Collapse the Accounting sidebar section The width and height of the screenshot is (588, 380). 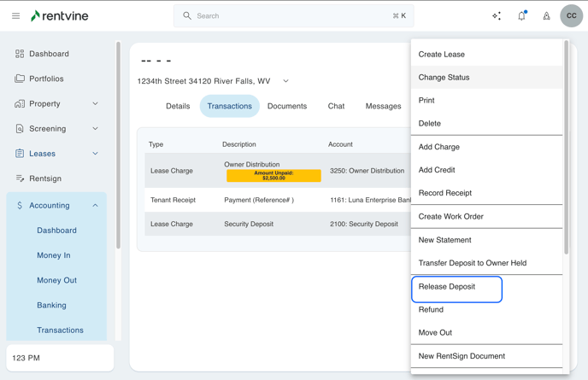(95, 206)
